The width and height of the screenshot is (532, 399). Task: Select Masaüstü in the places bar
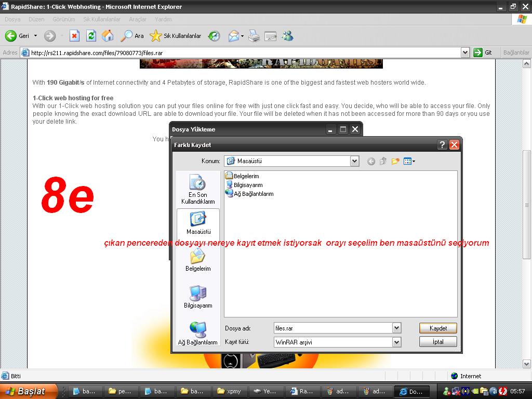[198, 223]
